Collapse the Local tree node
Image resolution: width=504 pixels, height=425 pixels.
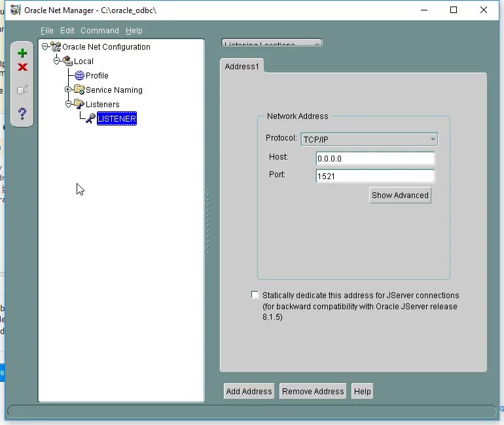[56, 61]
